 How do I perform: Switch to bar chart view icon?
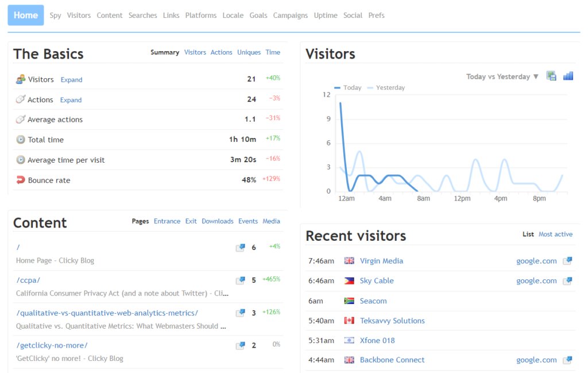pos(568,75)
